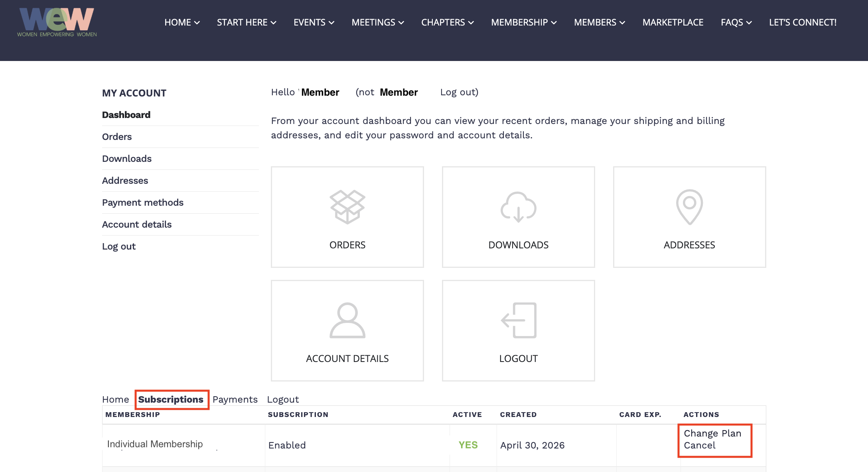Viewport: 868px width, 472px height.
Task: Click the green YES active status
Action: point(468,445)
